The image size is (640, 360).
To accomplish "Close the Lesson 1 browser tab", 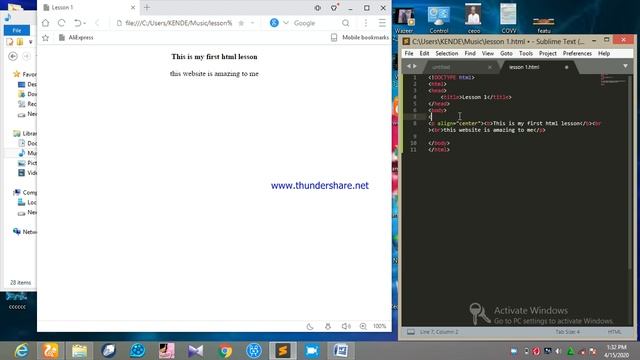I will [x=133, y=7].
